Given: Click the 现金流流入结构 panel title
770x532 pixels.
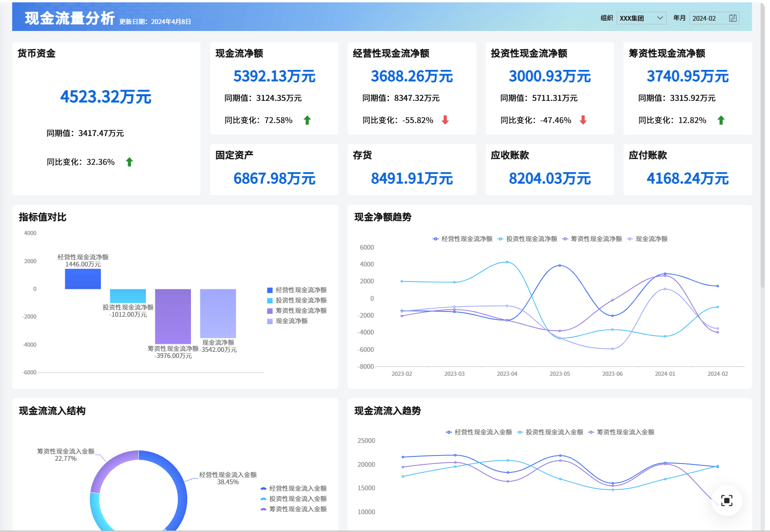Looking at the screenshot, I should tap(52, 411).
